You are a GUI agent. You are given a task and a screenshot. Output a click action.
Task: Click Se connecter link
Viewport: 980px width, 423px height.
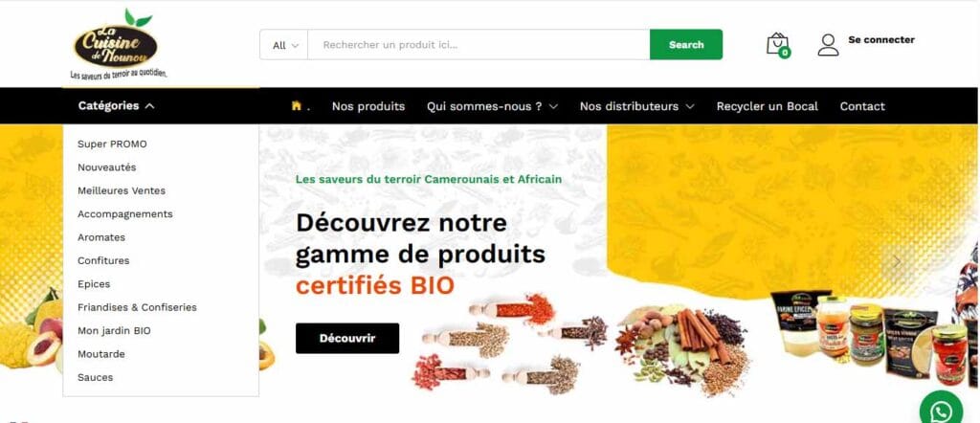point(881,39)
